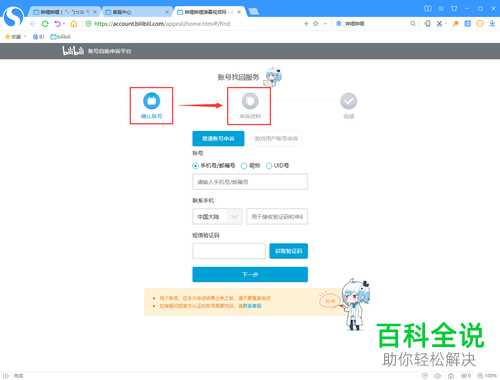Click the sidebar panel icon in title bar
This screenshot has width=500, height=380.
pos(428,8)
